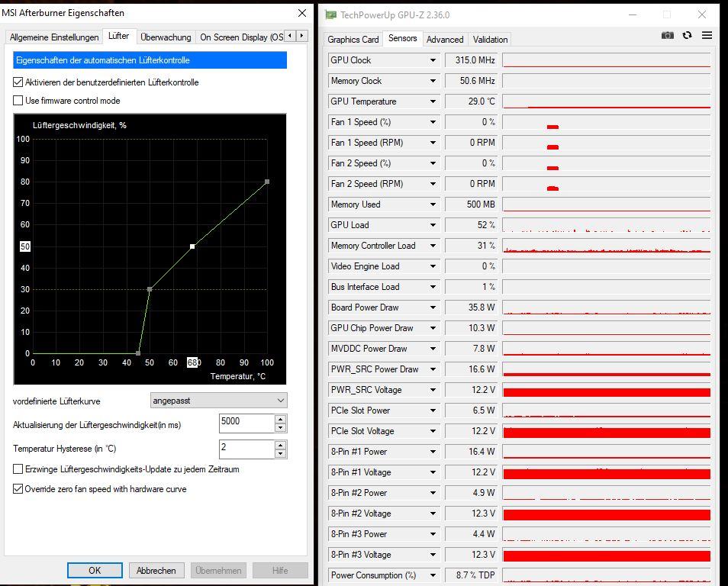The width and height of the screenshot is (728, 586).
Task: Enable Use firmware control mode checkbox
Action: [18, 100]
